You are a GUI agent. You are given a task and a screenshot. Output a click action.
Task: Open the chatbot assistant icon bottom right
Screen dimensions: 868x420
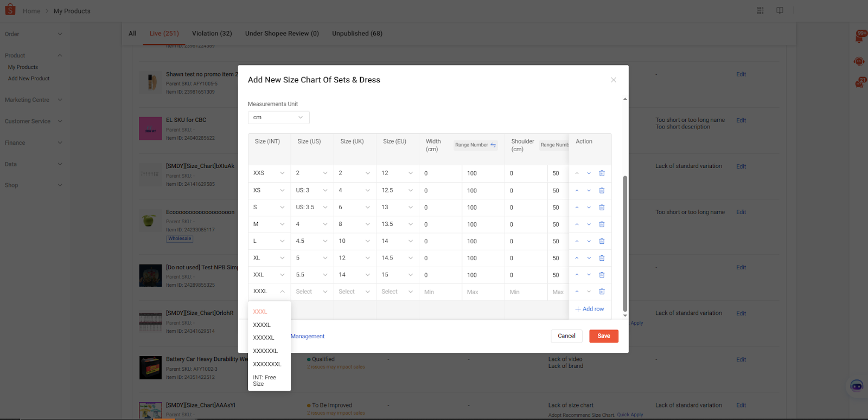click(857, 386)
